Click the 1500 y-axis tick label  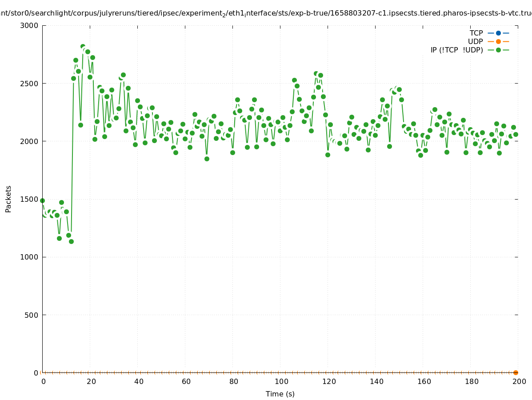tap(29, 199)
